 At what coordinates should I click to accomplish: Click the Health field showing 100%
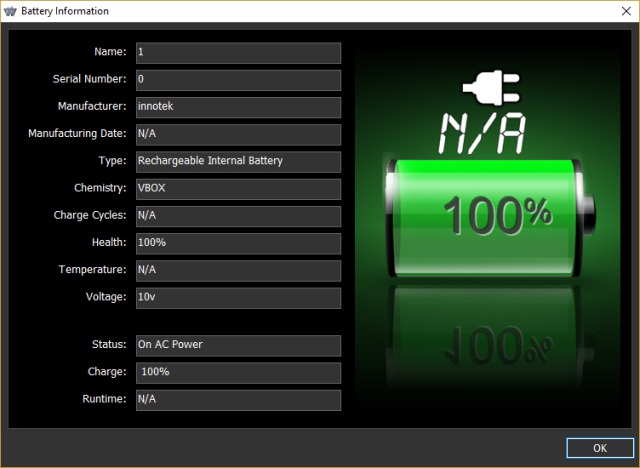tap(237, 243)
